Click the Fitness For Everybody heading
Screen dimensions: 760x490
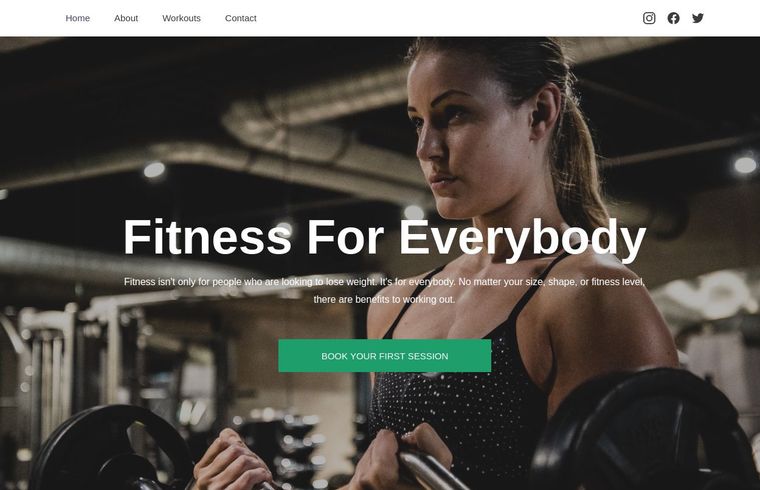point(384,237)
